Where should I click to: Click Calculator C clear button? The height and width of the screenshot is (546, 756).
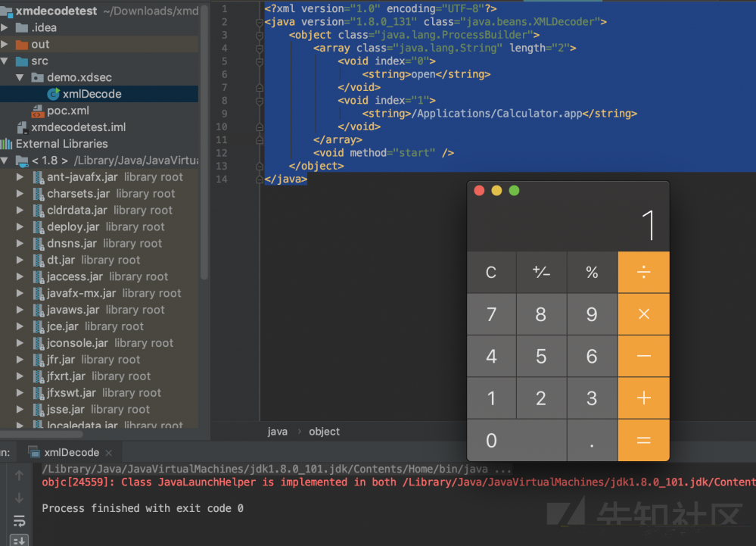[491, 272]
